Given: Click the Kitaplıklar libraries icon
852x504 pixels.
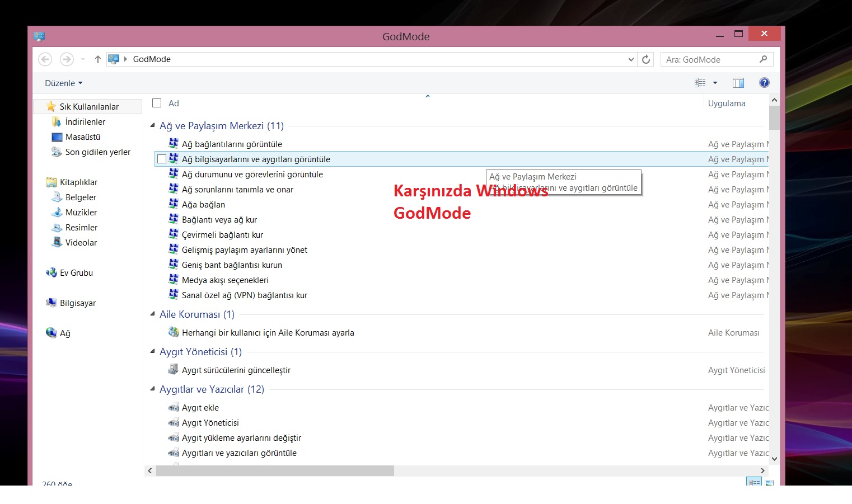Looking at the screenshot, I should [51, 182].
